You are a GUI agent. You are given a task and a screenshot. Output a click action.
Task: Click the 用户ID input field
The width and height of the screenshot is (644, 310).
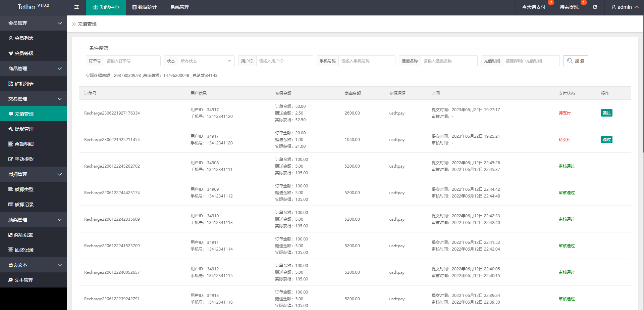click(x=284, y=61)
